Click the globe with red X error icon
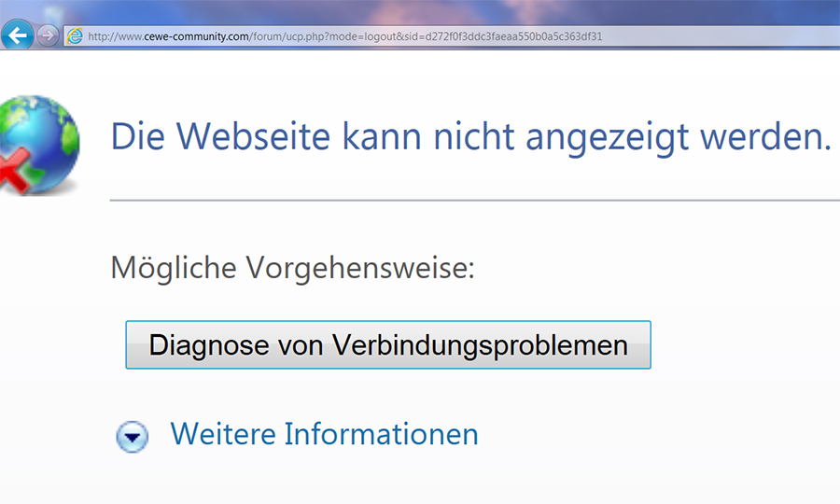The height and width of the screenshot is (504, 840). coord(39,145)
